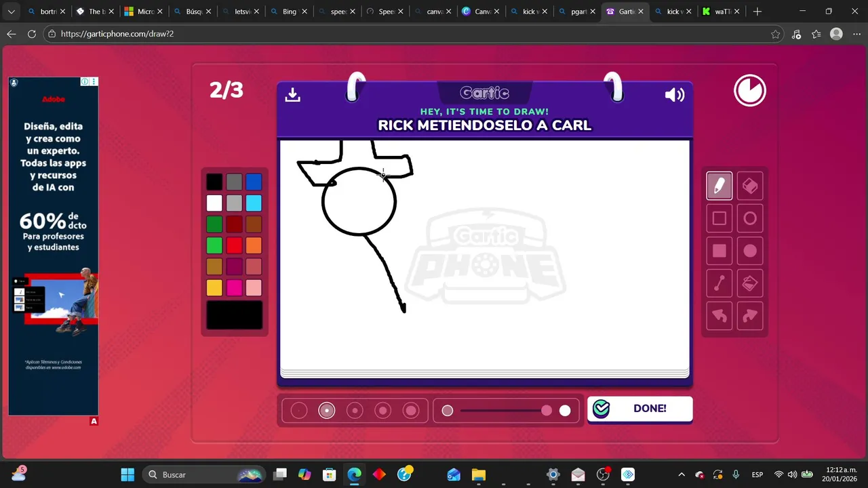This screenshot has height=488, width=868.
Task: Click the AdChoices info icon on the Adobe ad
Action: pos(85,81)
